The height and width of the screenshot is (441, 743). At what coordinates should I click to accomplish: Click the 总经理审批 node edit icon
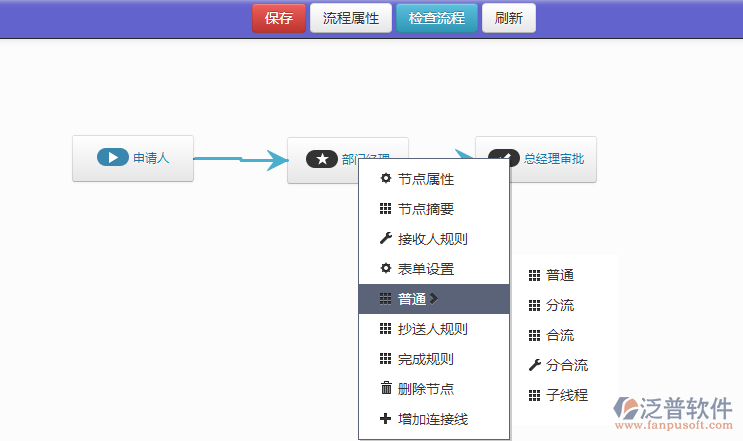pyautogui.click(x=504, y=156)
